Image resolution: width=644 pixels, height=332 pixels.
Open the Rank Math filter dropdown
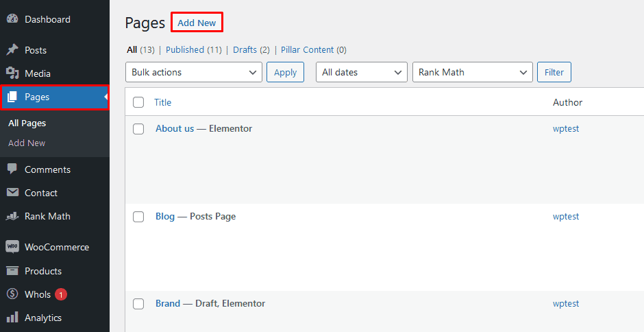(x=472, y=72)
